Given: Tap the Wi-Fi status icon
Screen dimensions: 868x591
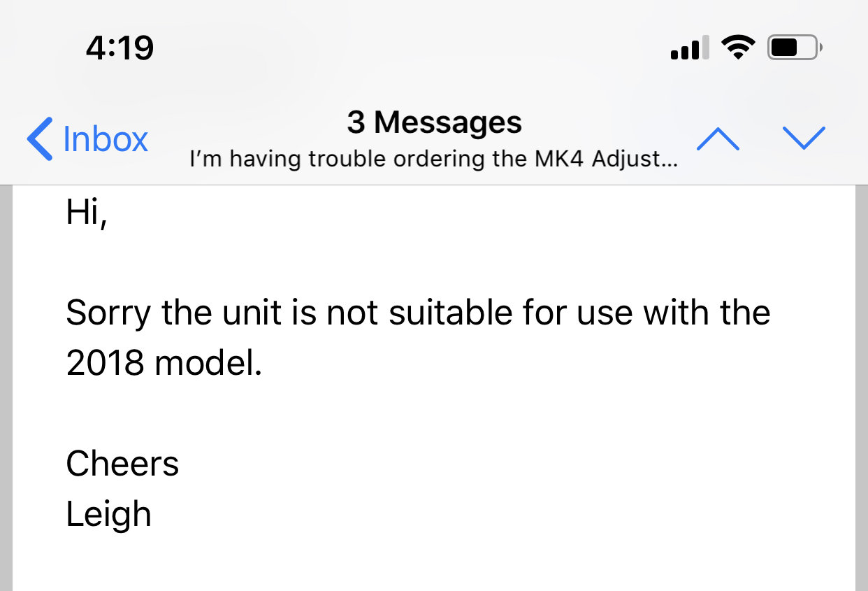Looking at the screenshot, I should 738,48.
